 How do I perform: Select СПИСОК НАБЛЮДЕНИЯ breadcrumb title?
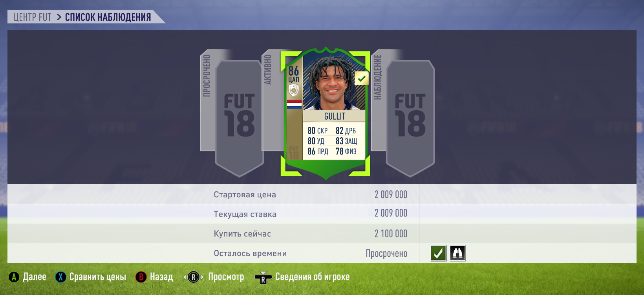(x=108, y=17)
